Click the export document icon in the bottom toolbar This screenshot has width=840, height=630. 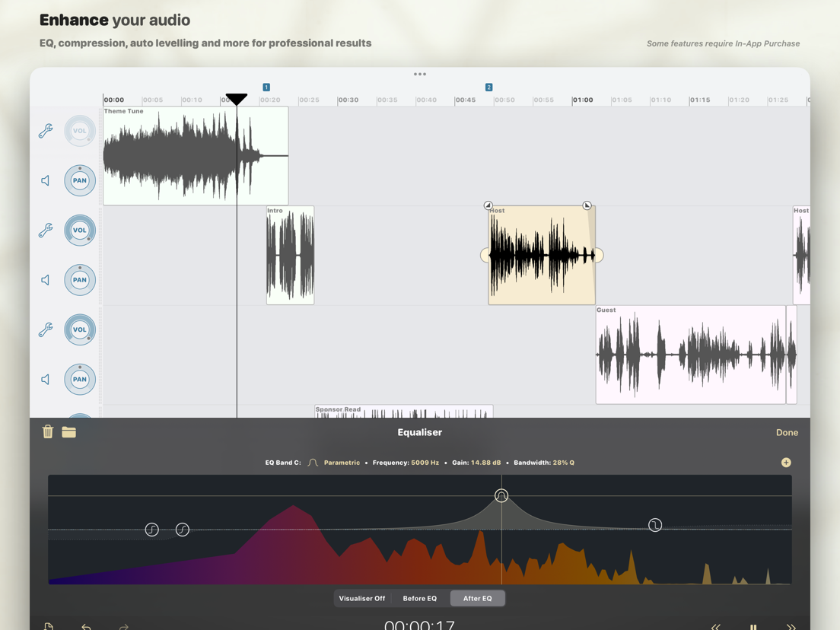pos(49,625)
